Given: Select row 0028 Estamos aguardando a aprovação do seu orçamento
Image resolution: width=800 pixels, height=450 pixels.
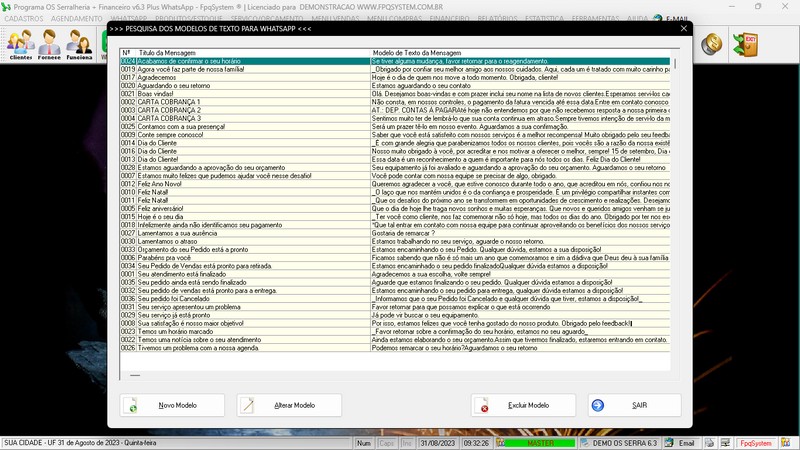Looking at the screenshot, I should [x=395, y=167].
